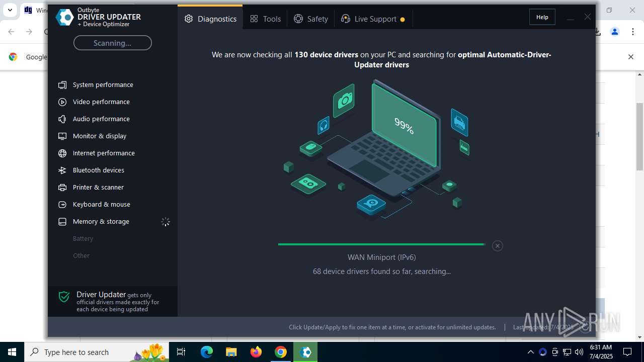The image size is (644, 362).
Task: Open File Explorer from taskbar
Action: click(x=231, y=352)
